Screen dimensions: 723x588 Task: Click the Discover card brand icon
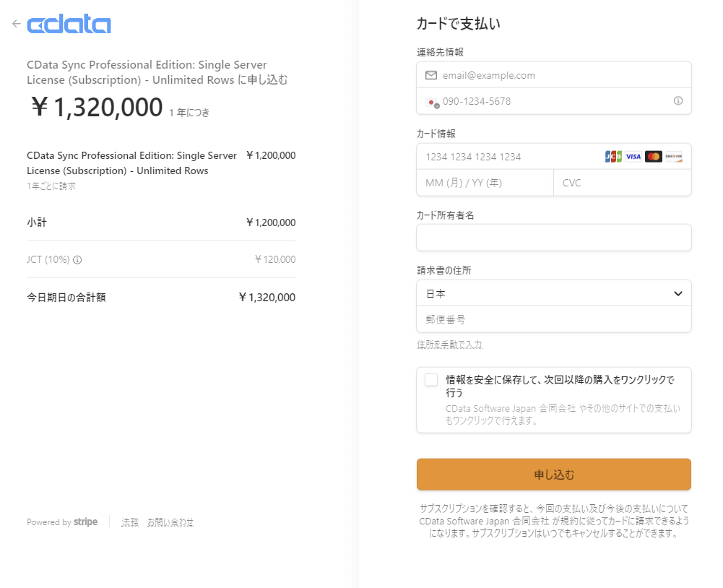673,157
